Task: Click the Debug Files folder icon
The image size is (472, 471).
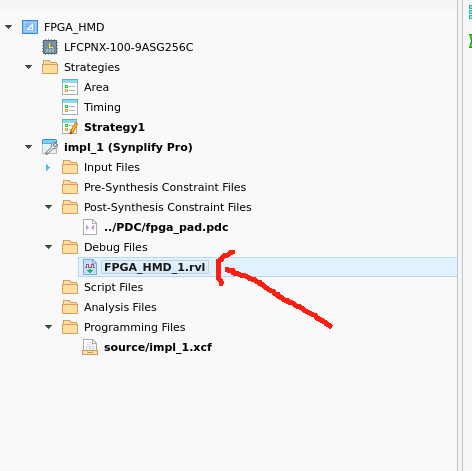Action: 70,247
